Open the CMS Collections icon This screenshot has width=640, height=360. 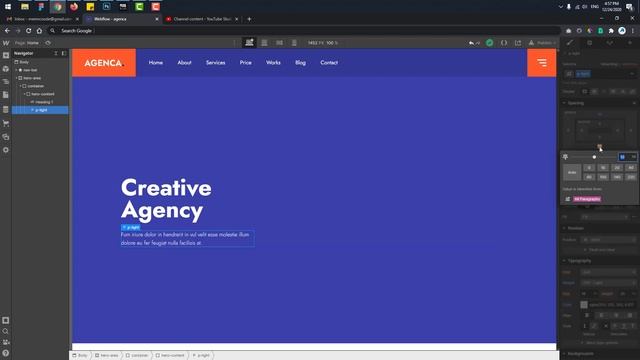click(x=6, y=109)
